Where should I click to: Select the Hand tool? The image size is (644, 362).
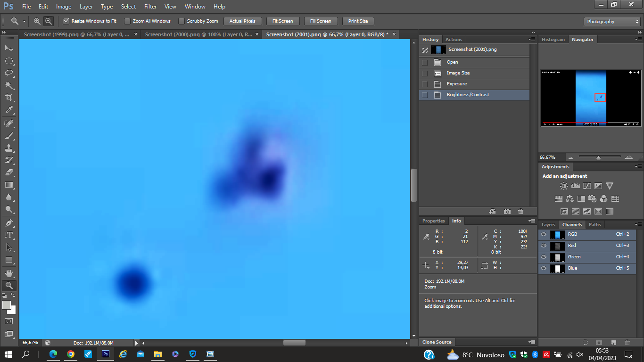(x=9, y=273)
